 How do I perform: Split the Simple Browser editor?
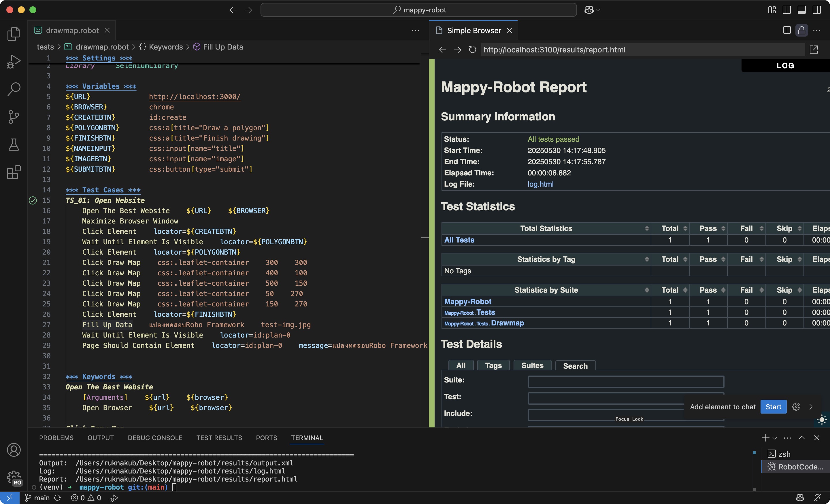[786, 30]
